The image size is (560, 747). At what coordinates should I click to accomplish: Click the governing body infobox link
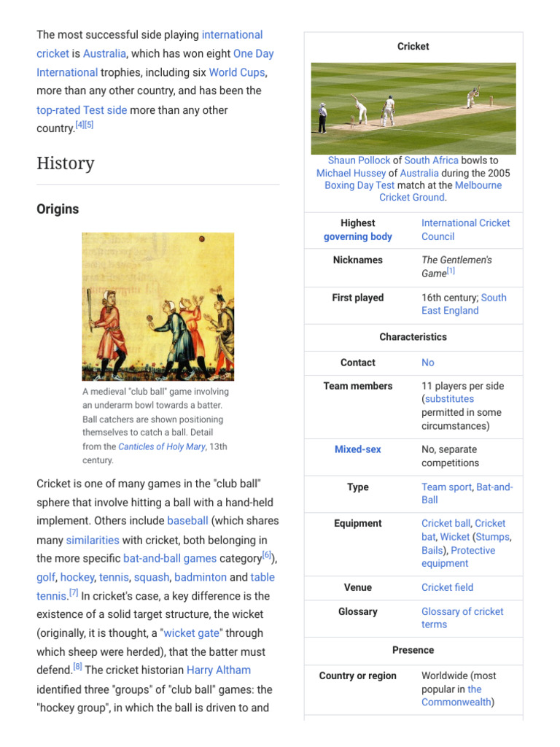[x=357, y=237]
